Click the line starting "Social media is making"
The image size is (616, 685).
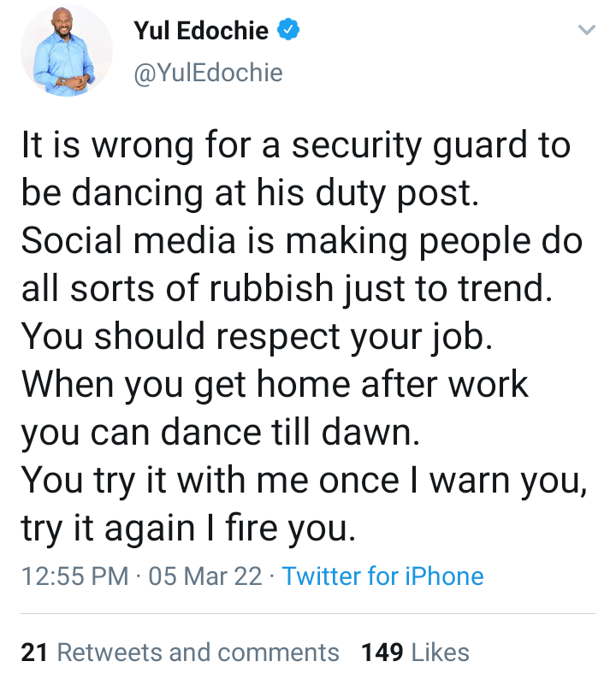301,242
